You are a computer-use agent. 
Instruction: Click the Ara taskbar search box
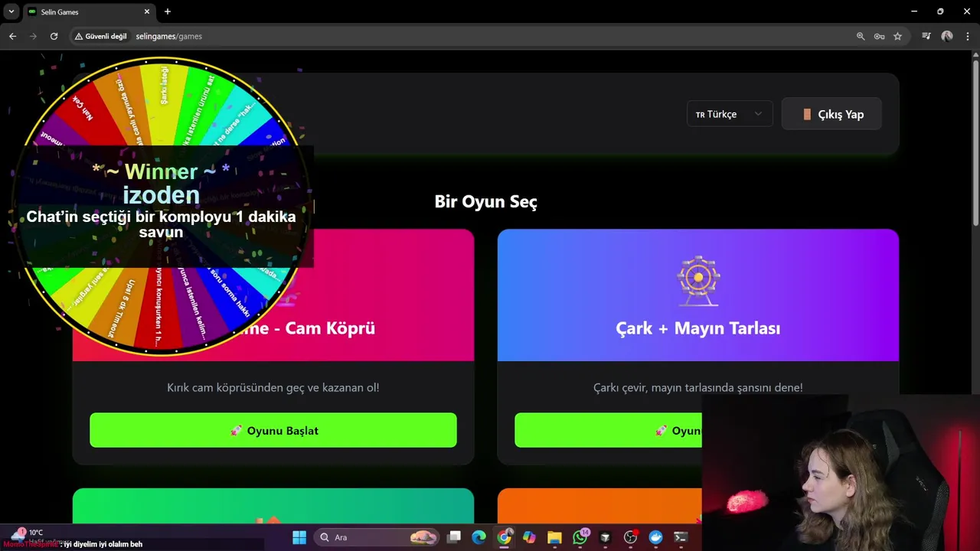tap(377, 537)
